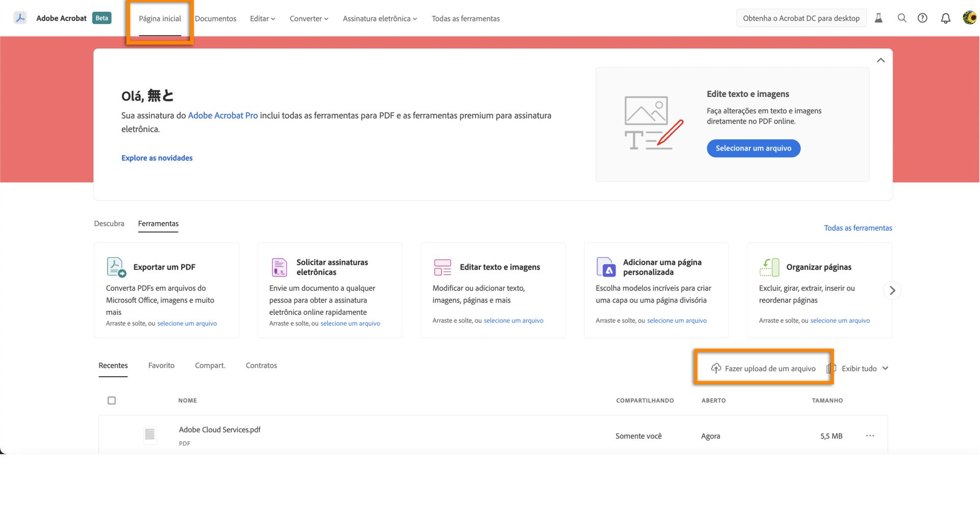Viewport: 980px width, 516px height.
Task: Collapse the welcome banner with the chevron
Action: [x=880, y=60]
